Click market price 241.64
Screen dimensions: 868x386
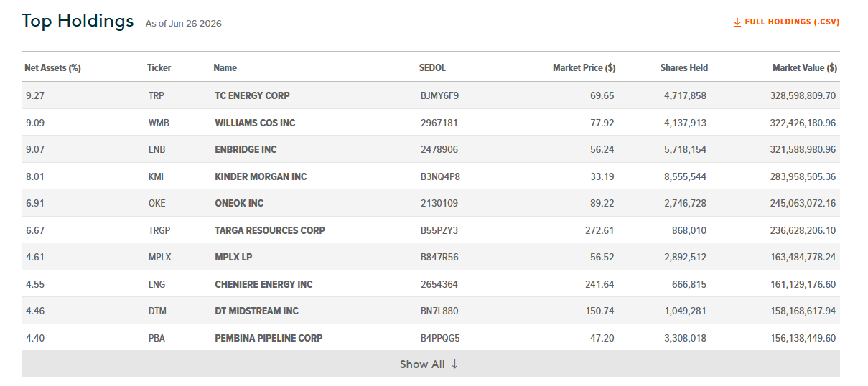point(599,284)
